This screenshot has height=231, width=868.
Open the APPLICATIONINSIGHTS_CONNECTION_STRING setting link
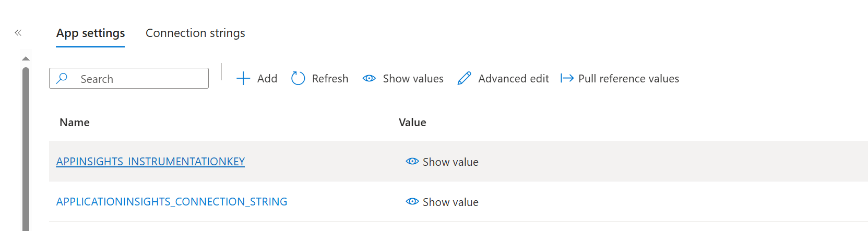[172, 202]
